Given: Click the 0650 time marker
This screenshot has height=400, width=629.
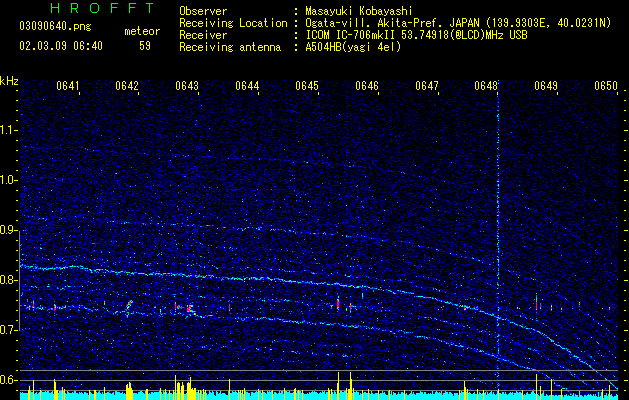Looking at the screenshot, I should [606, 86].
